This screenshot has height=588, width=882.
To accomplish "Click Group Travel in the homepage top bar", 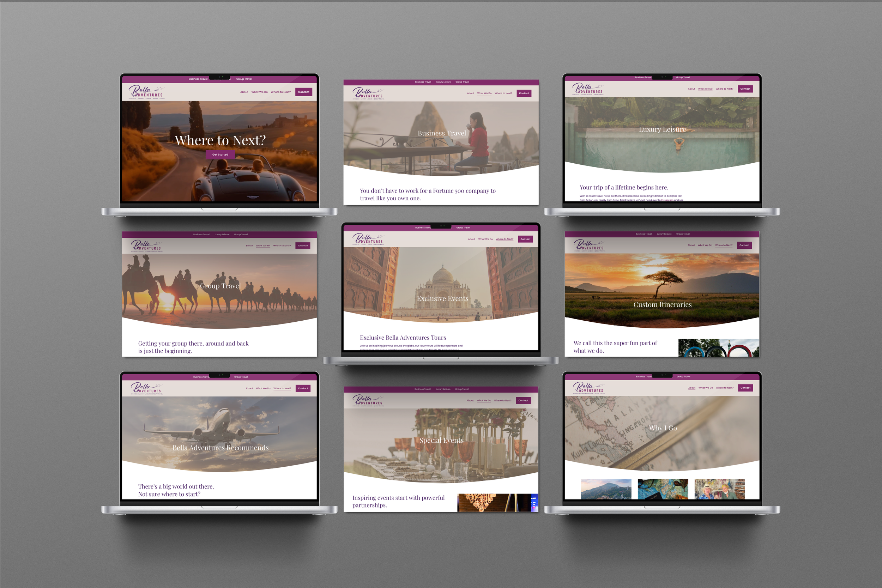I will tap(244, 79).
